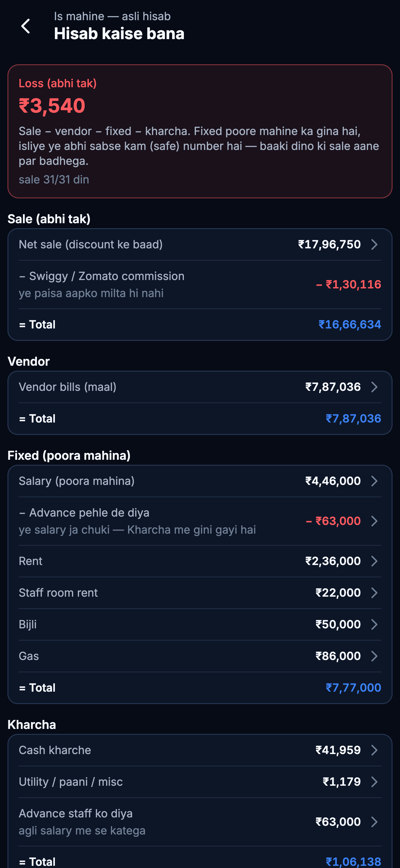Image resolution: width=400 pixels, height=868 pixels.
Task: Tap the Sale total ₹16,66,634
Action: coord(350,324)
